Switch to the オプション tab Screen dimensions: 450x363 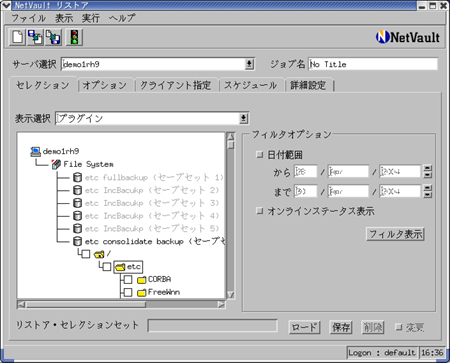pyautogui.click(x=105, y=85)
